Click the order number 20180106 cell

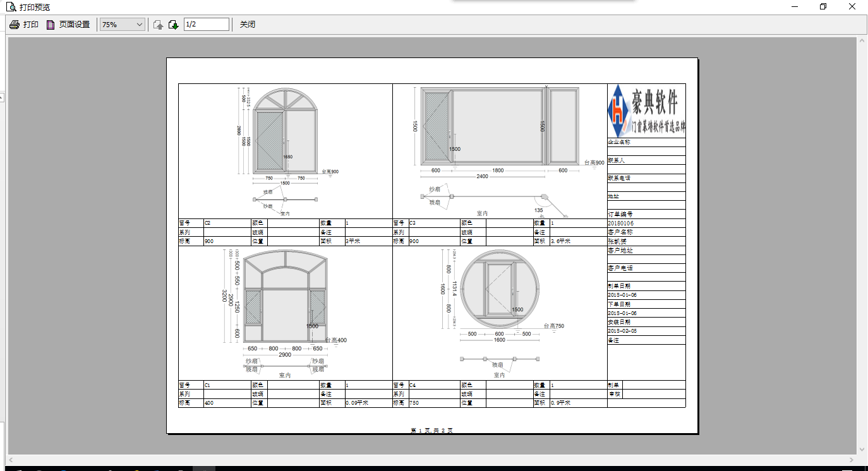tap(646, 224)
